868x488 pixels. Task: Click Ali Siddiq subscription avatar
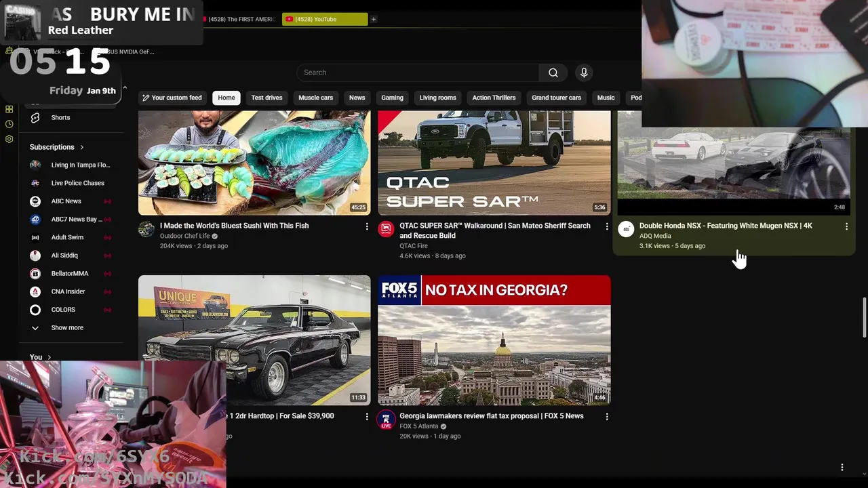click(35, 256)
